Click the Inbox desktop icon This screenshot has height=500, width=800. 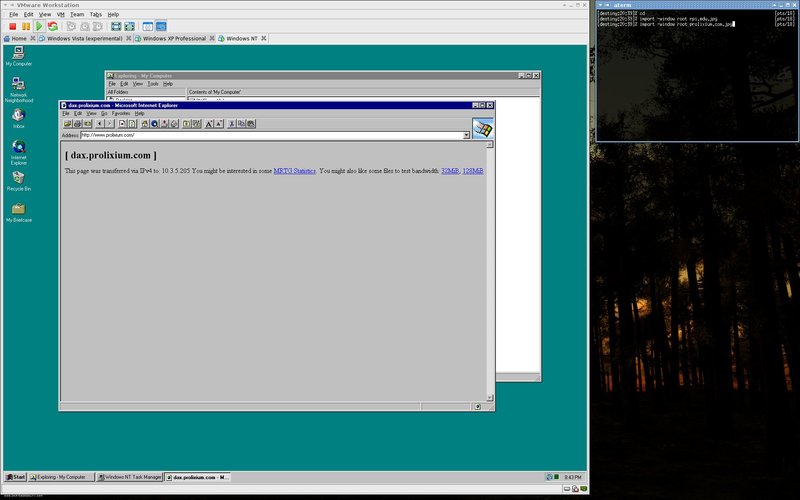[19, 118]
